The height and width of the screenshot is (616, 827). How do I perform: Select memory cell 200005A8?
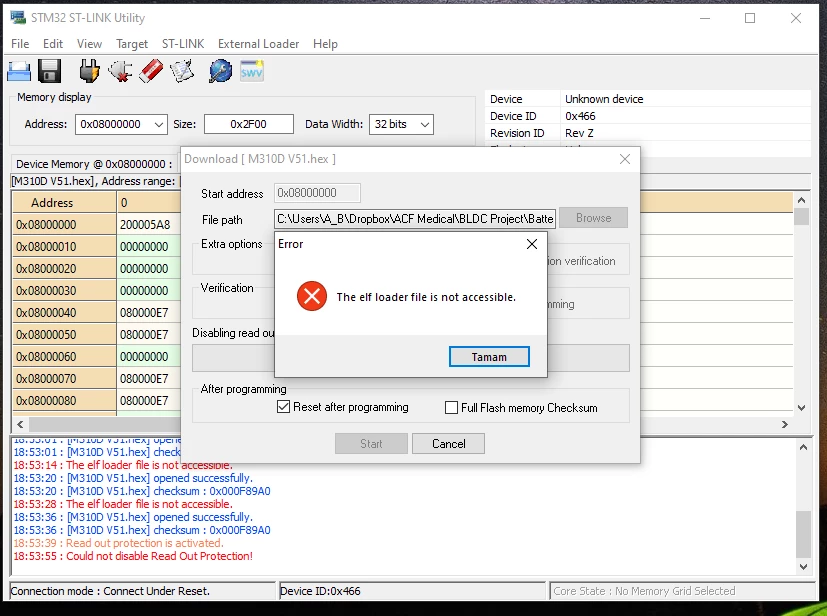click(148, 225)
